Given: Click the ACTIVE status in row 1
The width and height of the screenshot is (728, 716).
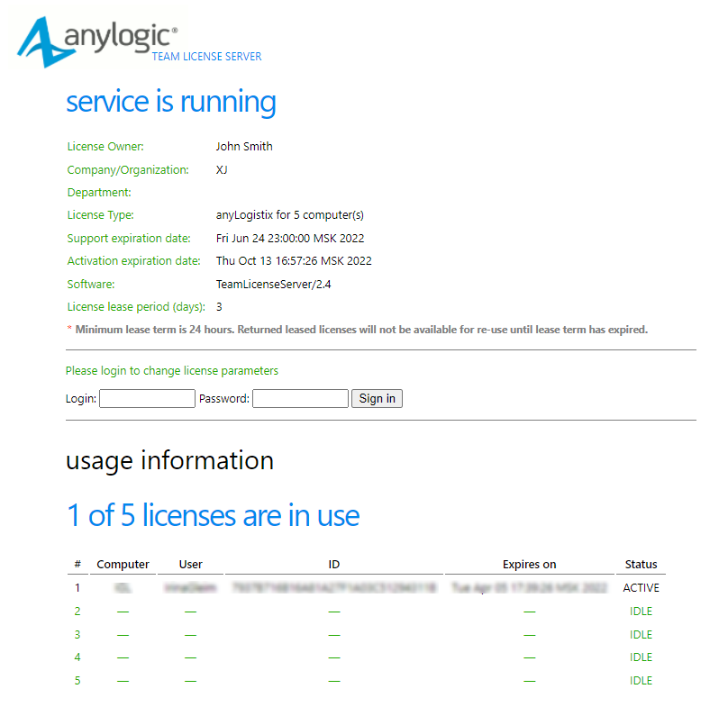Looking at the screenshot, I should pos(642,588).
